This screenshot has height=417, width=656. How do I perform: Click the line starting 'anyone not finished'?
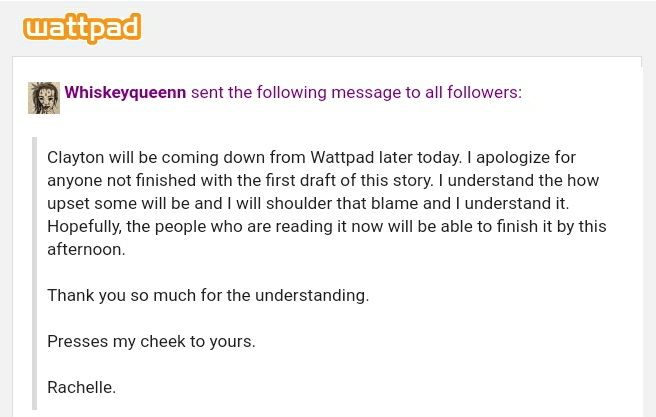(x=323, y=181)
